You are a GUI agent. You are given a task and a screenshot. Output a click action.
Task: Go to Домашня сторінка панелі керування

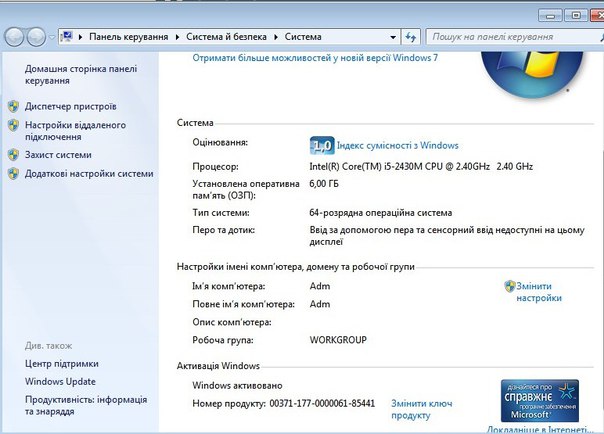pyautogui.click(x=81, y=75)
